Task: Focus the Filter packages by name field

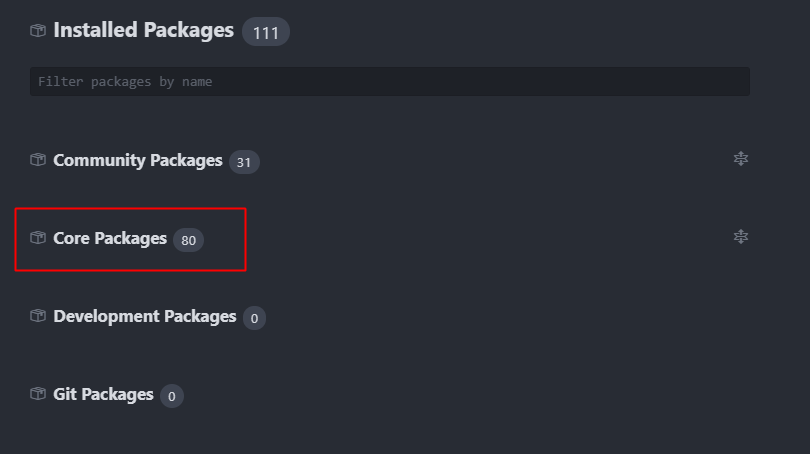Action: (390, 82)
